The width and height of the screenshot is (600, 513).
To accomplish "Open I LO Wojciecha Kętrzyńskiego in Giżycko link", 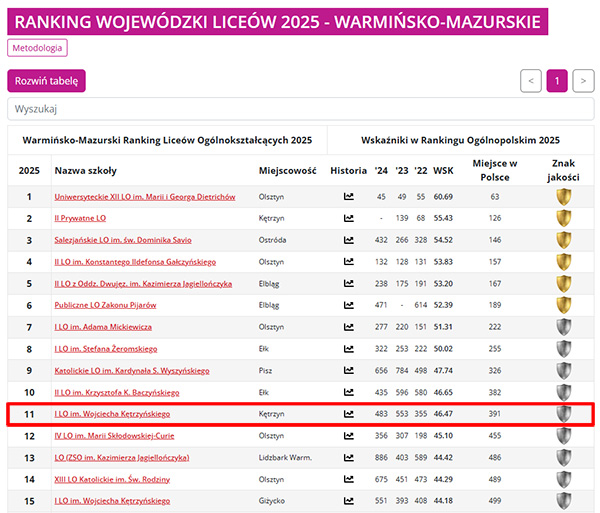I will (x=112, y=501).
